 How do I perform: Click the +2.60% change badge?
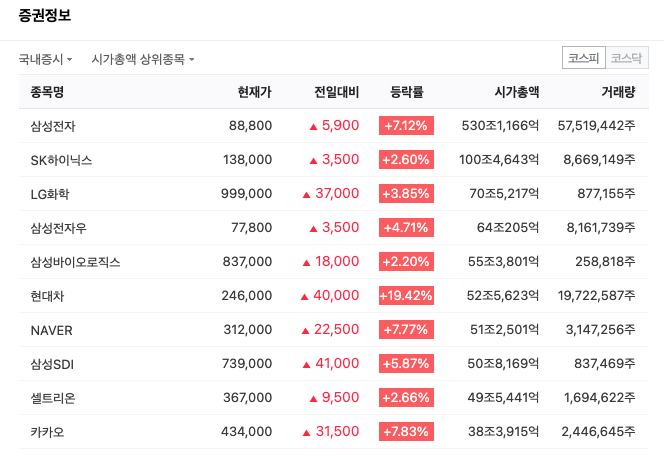pos(406,160)
